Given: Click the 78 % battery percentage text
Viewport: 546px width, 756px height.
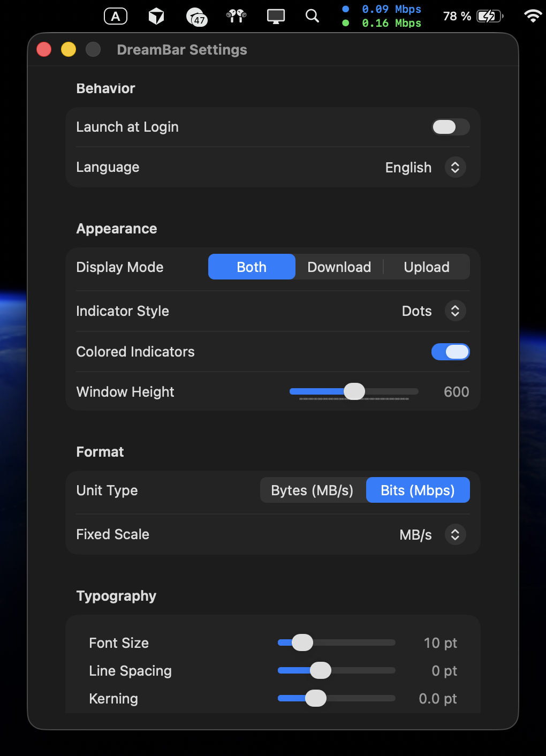Looking at the screenshot, I should 457,17.
